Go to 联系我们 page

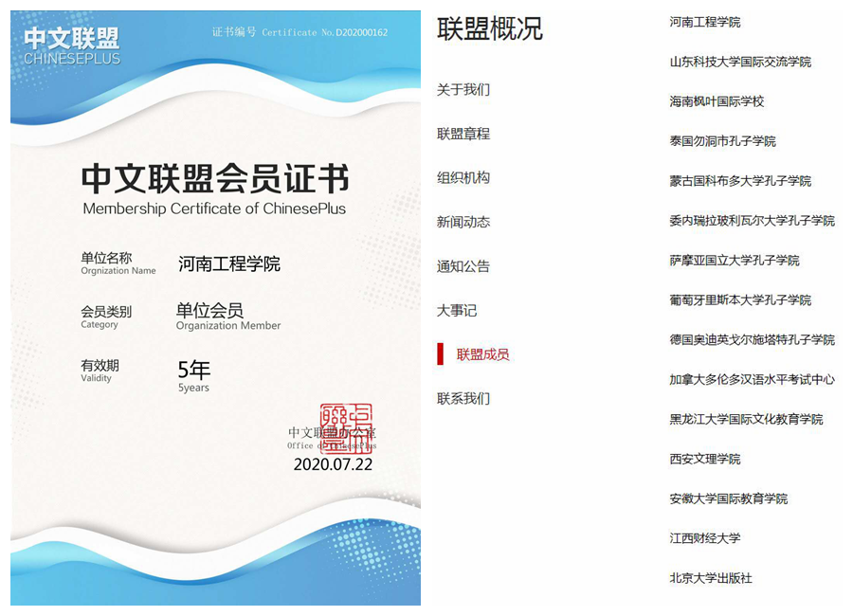(463, 399)
